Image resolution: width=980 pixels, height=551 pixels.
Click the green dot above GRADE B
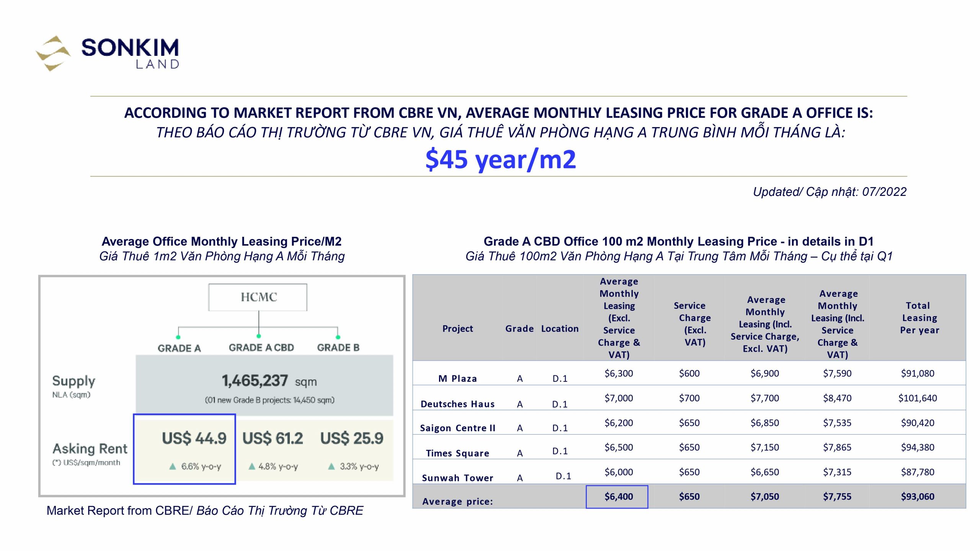pyautogui.click(x=338, y=337)
